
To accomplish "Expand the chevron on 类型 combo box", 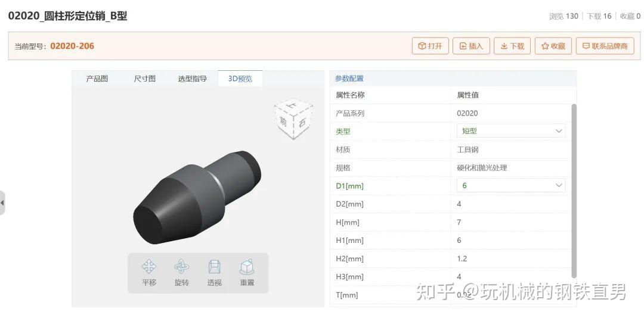I will pos(559,131).
